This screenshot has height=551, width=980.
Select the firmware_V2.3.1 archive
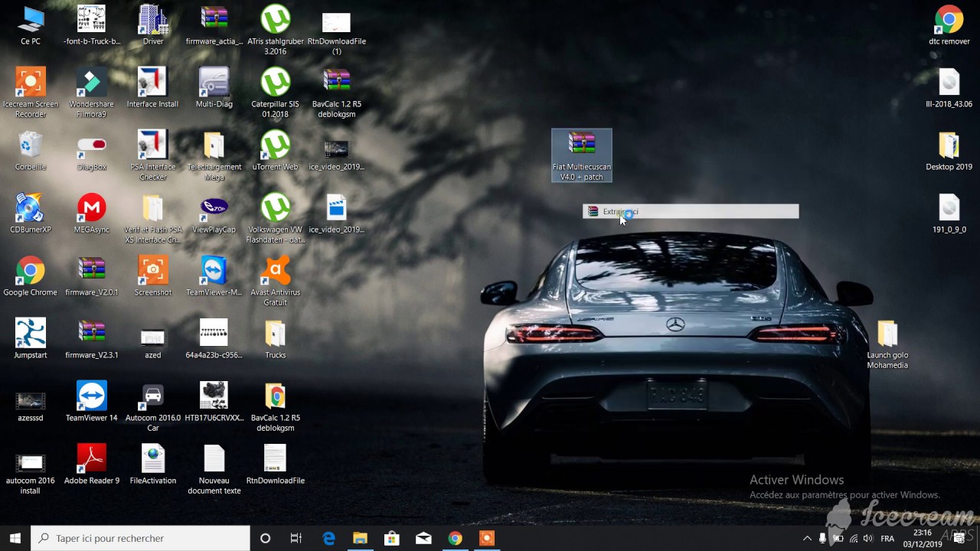click(92, 339)
